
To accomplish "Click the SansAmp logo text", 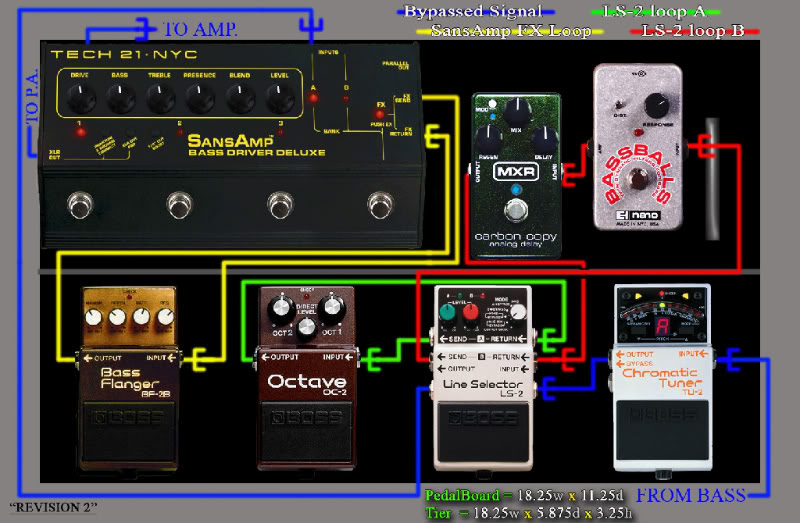I will point(231,141).
